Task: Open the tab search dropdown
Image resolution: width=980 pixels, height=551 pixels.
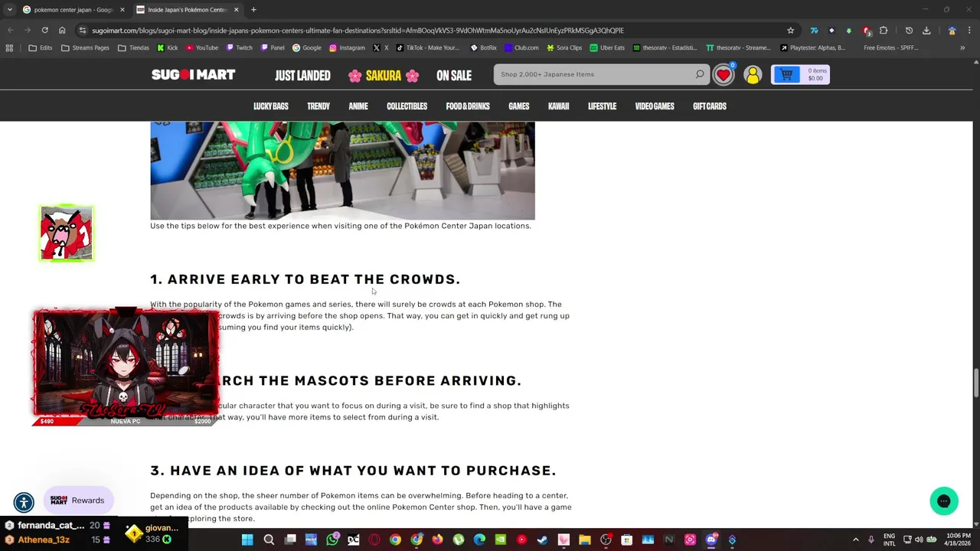Action: click(9, 10)
